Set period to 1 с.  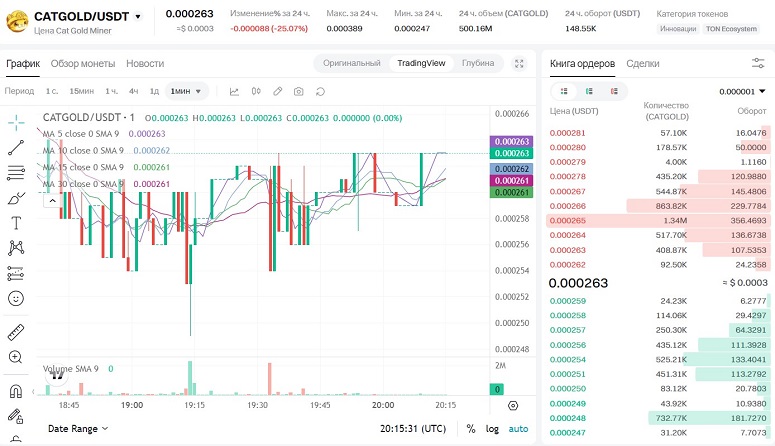coord(52,91)
